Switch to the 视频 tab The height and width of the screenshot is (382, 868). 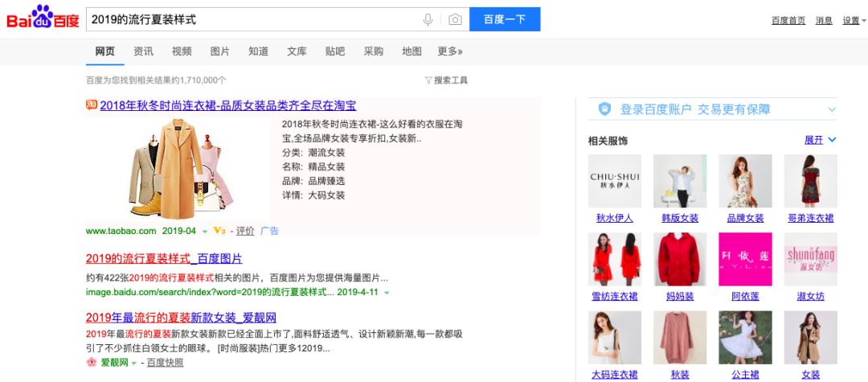pyautogui.click(x=182, y=51)
